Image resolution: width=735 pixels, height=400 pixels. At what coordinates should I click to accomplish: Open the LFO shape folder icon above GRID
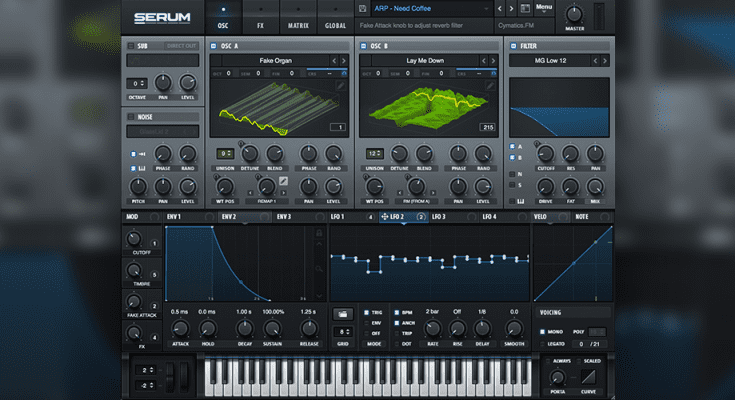(x=343, y=314)
